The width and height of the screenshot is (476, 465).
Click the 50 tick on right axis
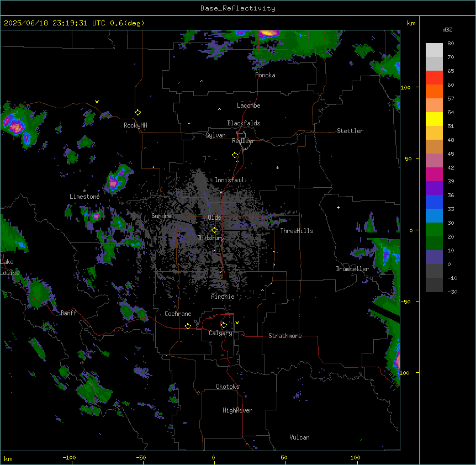tap(408, 158)
